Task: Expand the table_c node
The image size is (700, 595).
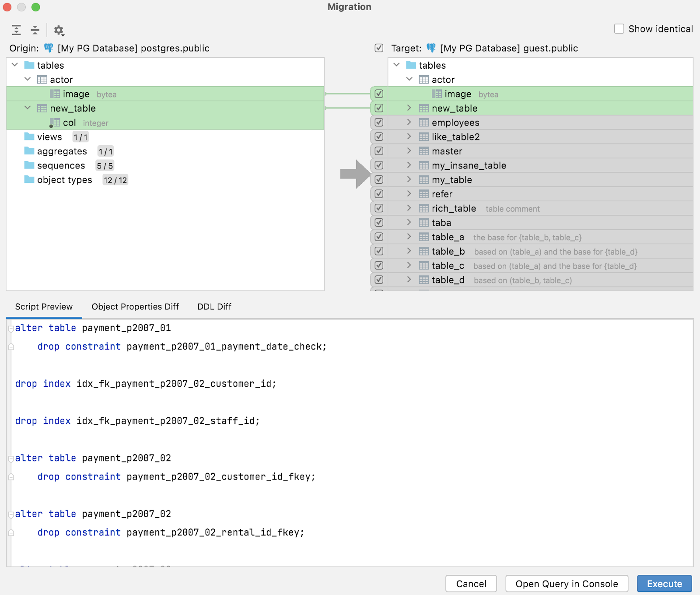Action: point(409,265)
